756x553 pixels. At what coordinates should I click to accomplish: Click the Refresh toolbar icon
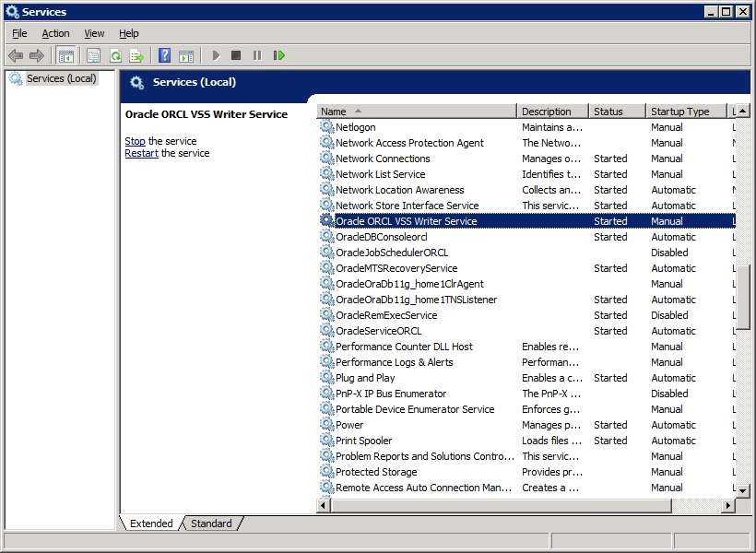pos(116,55)
